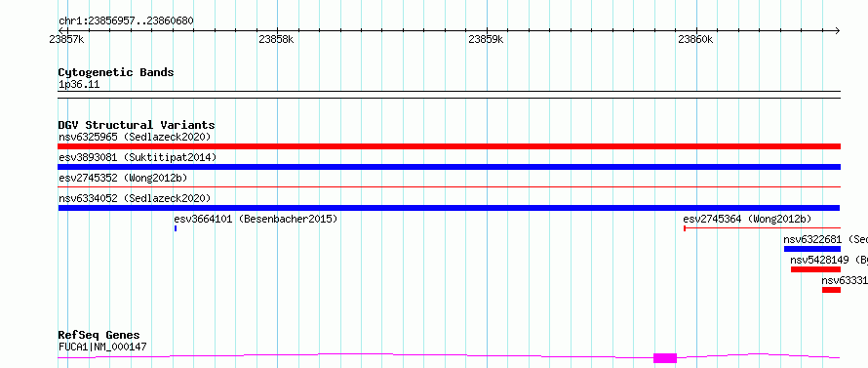
Task: Click the nsv6322681 variant label
Action: (825, 239)
